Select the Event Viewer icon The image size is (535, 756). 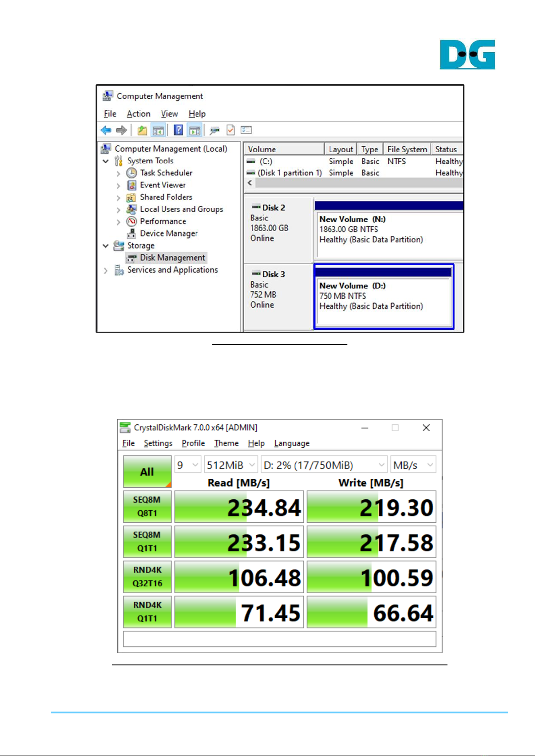click(132, 185)
